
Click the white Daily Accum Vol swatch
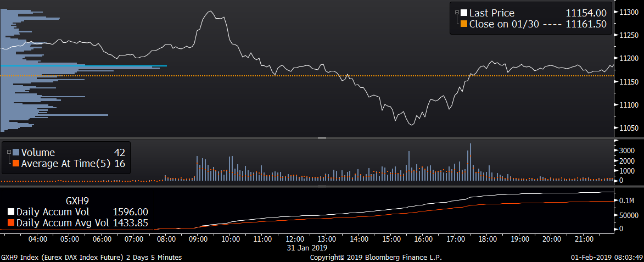tap(11, 213)
